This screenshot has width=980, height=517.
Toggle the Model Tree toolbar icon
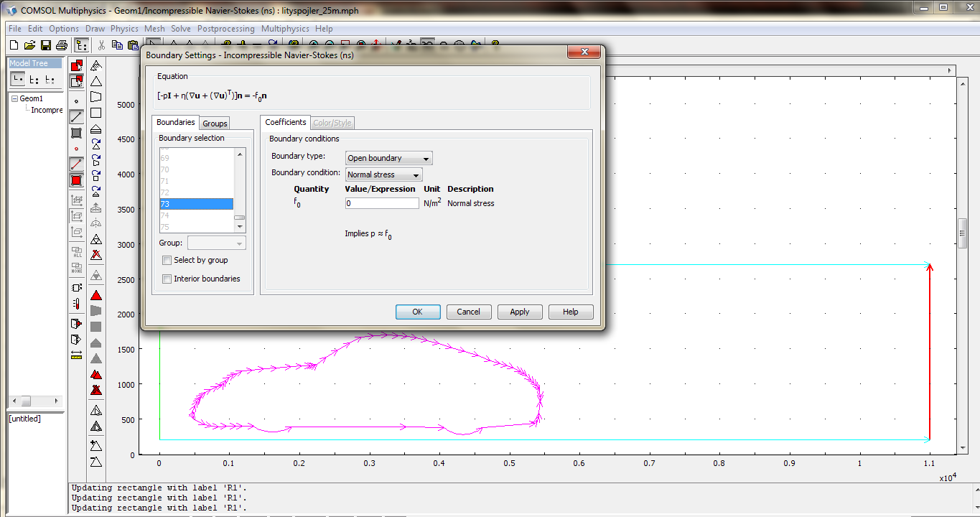click(x=81, y=45)
